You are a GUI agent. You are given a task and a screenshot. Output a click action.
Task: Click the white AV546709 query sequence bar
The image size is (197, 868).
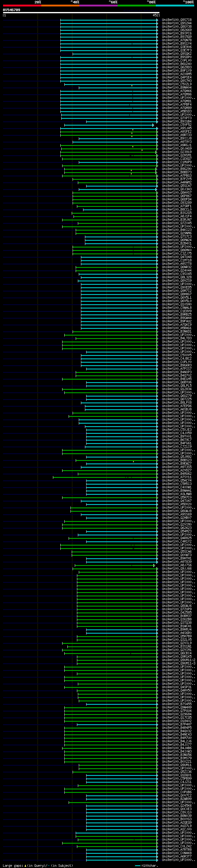[x=81, y=13]
